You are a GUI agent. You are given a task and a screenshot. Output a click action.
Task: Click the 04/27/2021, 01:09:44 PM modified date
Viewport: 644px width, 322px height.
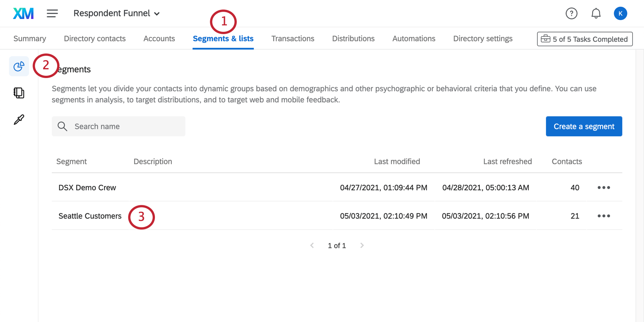pyautogui.click(x=384, y=188)
